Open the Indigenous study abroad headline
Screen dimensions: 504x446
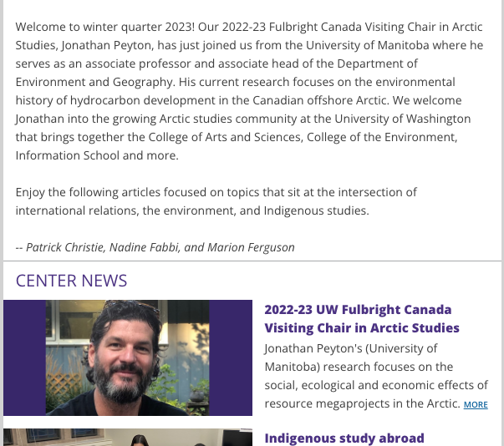click(344, 438)
